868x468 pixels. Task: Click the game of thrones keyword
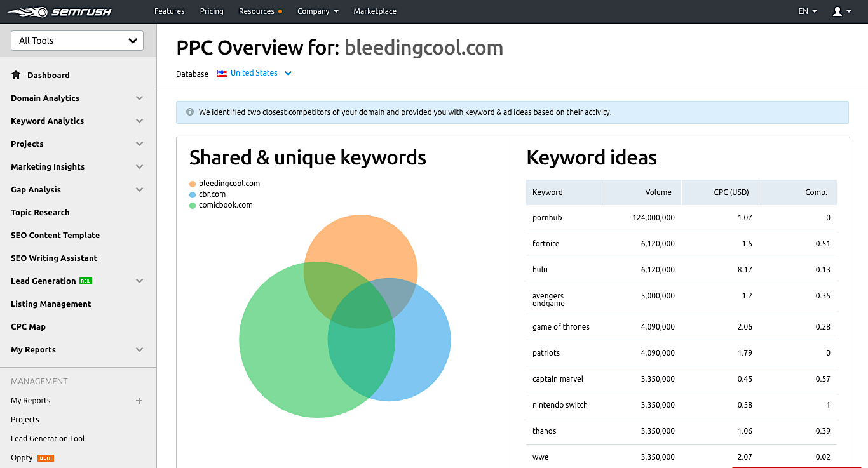pyautogui.click(x=561, y=327)
